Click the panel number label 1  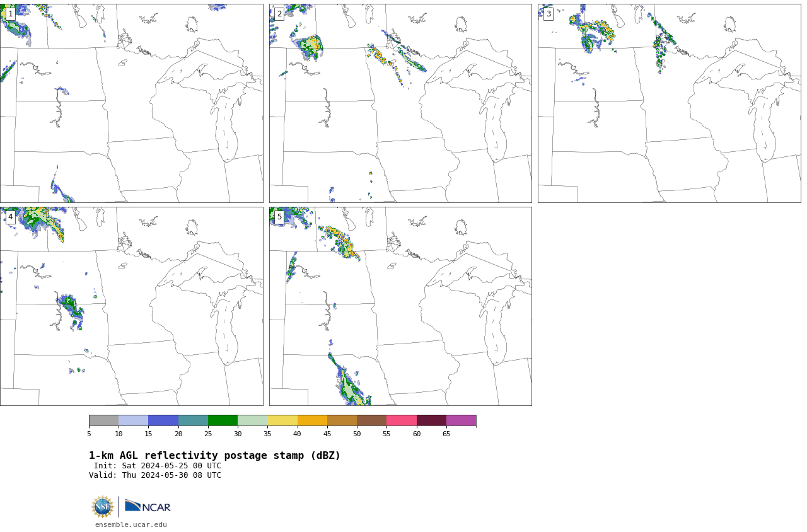(x=10, y=14)
